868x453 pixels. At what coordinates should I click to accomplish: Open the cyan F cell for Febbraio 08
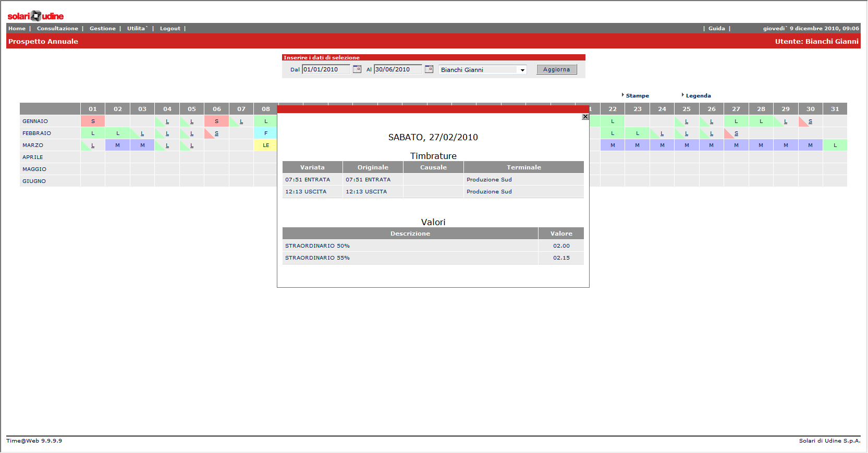point(266,133)
